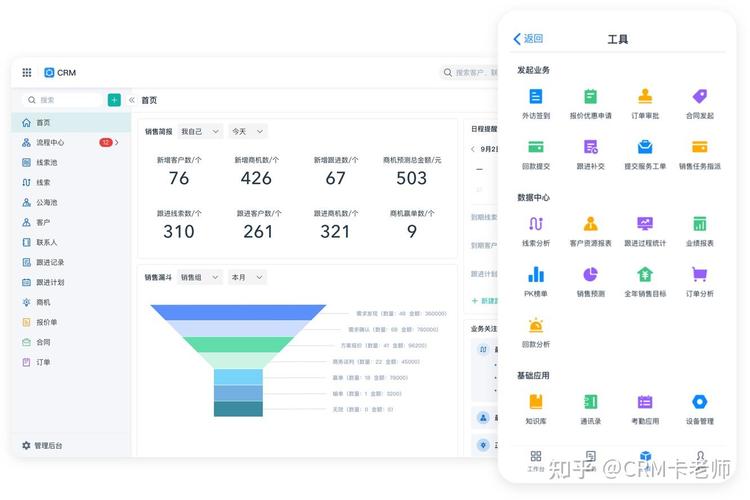The width and height of the screenshot is (750, 500).
Task: Click the 新增客户数 value 76
Action: tap(179, 178)
